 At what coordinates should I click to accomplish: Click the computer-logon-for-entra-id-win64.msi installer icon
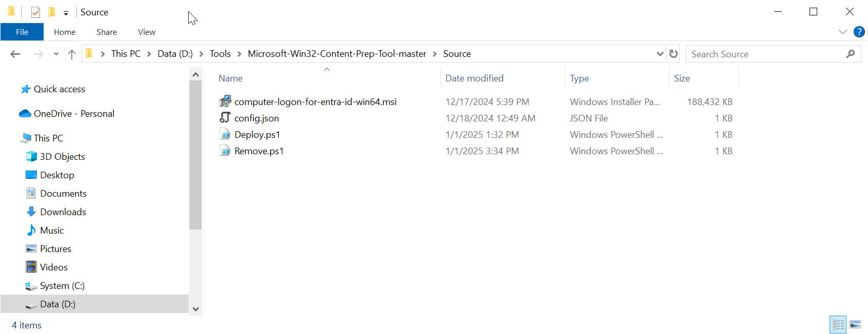(225, 101)
